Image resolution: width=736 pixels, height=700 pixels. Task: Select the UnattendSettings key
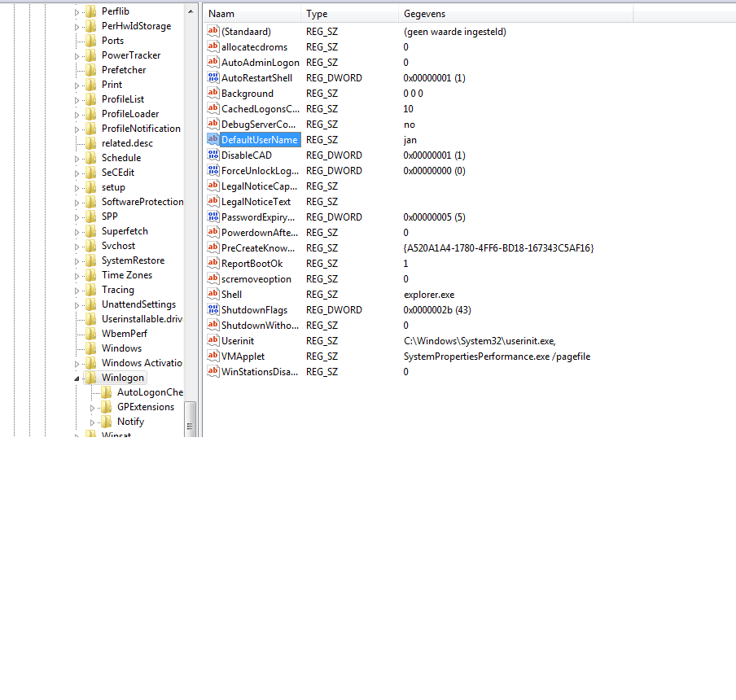click(138, 304)
